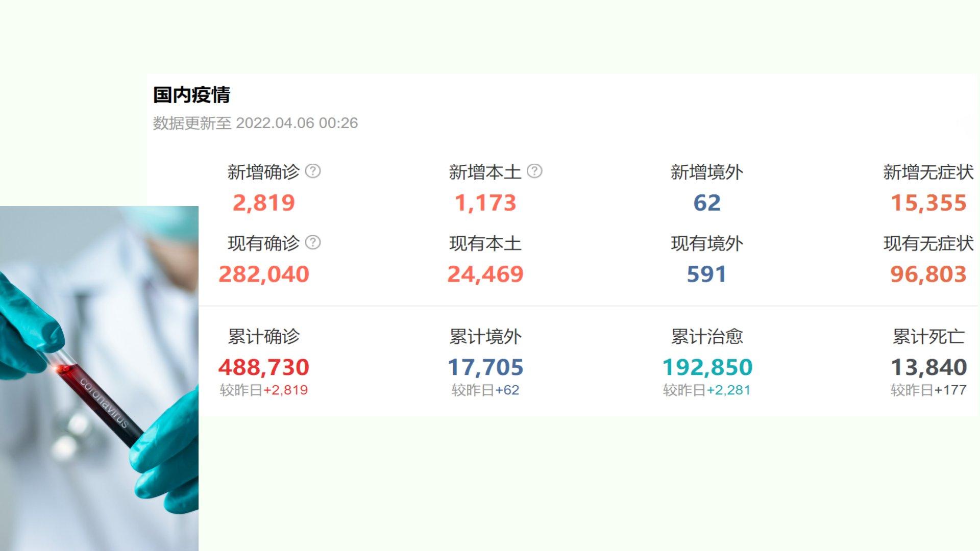Click the 较昨日+2,281 recovered change text
This screenshot has height=551, width=980.
(707, 390)
